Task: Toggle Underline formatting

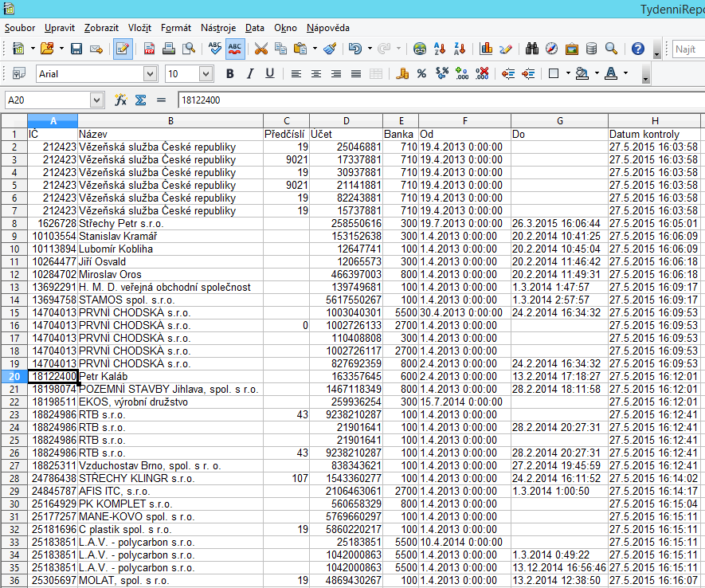Action: [x=270, y=73]
